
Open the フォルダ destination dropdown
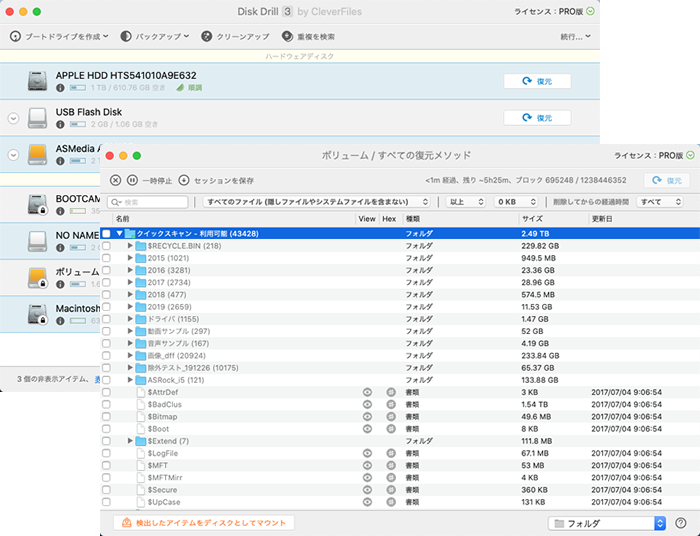(x=607, y=524)
